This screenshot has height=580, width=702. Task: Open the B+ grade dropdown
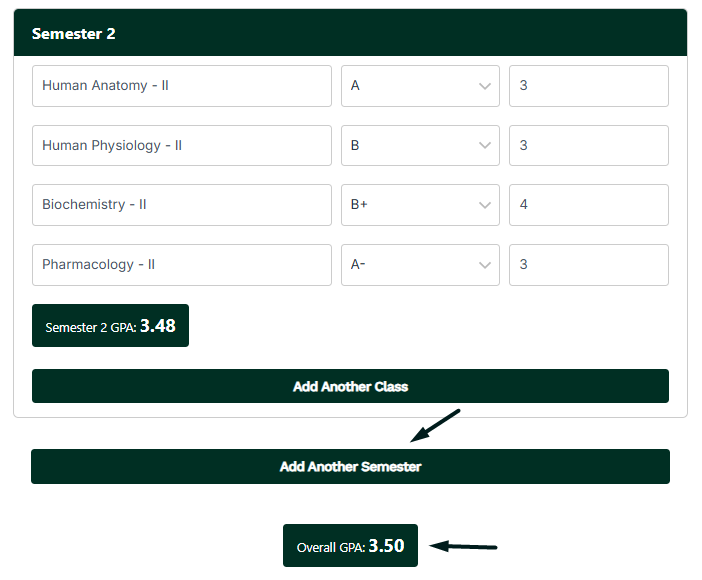pyautogui.click(x=420, y=205)
